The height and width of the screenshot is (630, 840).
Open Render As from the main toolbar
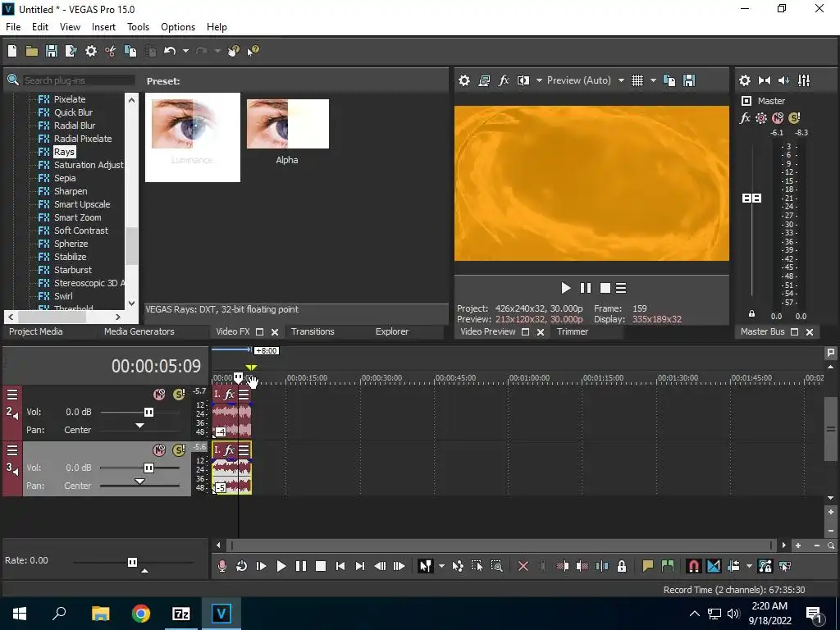click(71, 51)
